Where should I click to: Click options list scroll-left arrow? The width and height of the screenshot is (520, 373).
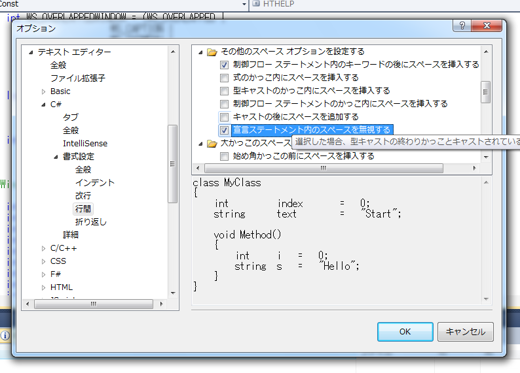click(x=198, y=168)
